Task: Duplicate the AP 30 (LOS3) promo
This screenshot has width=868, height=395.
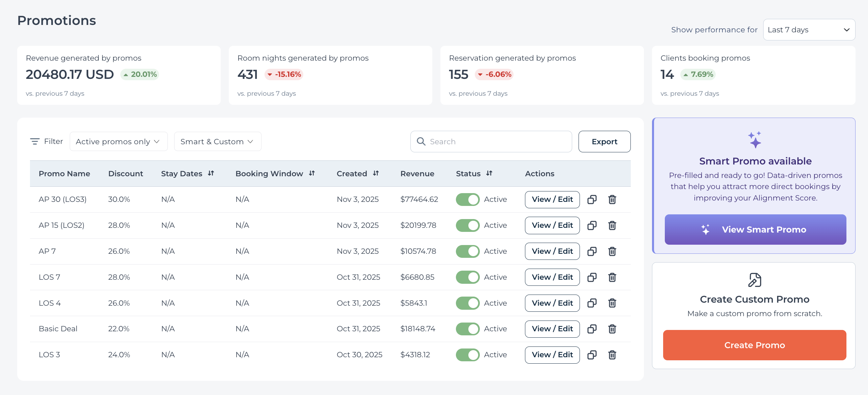Action: (x=592, y=200)
